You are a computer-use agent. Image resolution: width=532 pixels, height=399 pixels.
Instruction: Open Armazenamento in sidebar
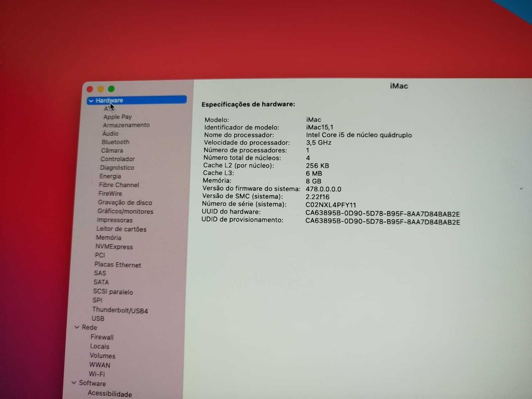(x=126, y=125)
